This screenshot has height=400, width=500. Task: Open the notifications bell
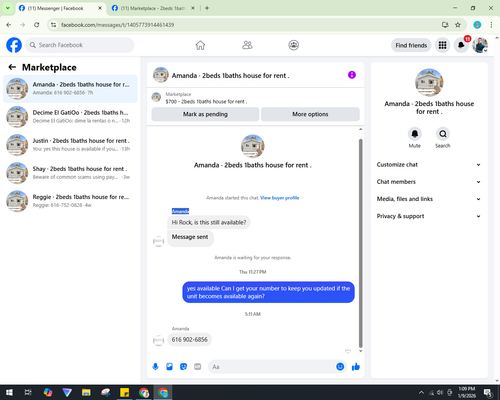tap(461, 45)
